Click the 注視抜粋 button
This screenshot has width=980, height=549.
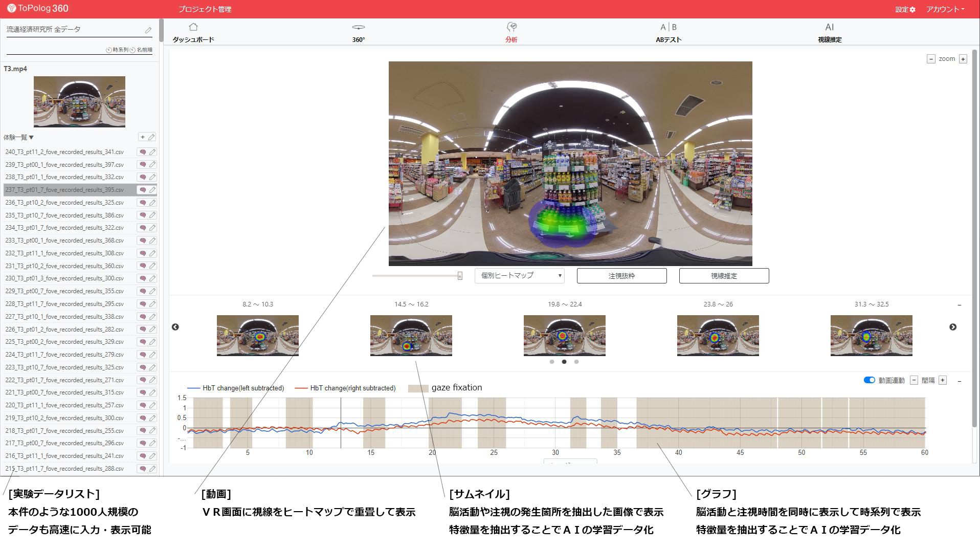pos(621,276)
